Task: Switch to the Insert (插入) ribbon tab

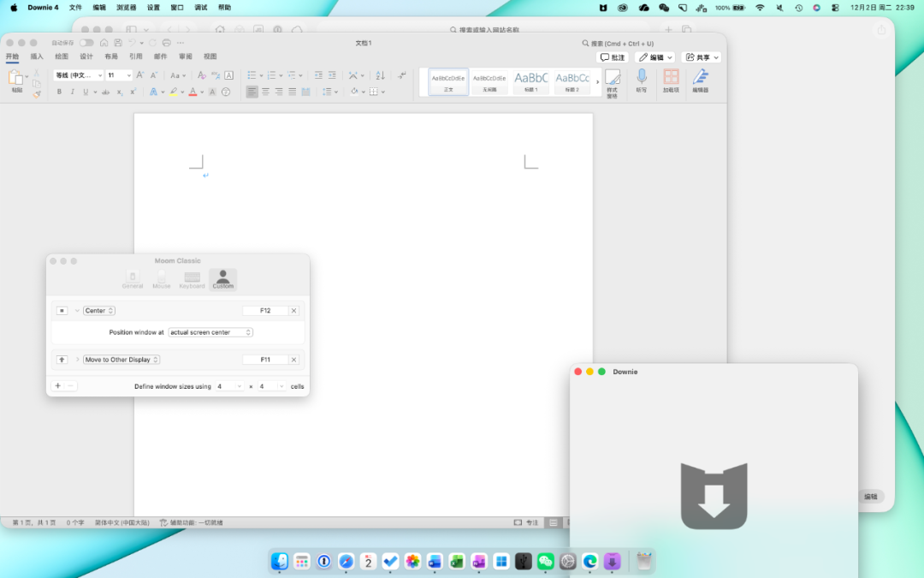Action: 37,57
